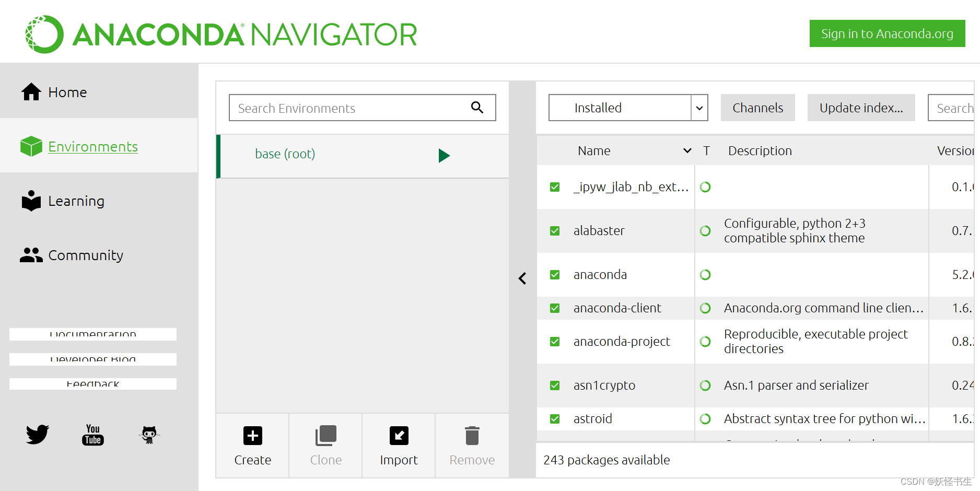Click the Clone environment button
Screen dimensions: 980x491
click(x=326, y=446)
